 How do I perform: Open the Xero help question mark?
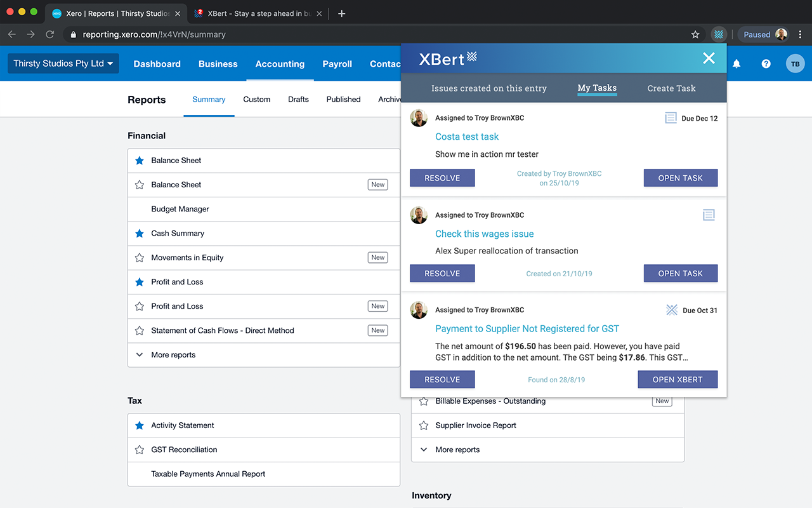766,63
